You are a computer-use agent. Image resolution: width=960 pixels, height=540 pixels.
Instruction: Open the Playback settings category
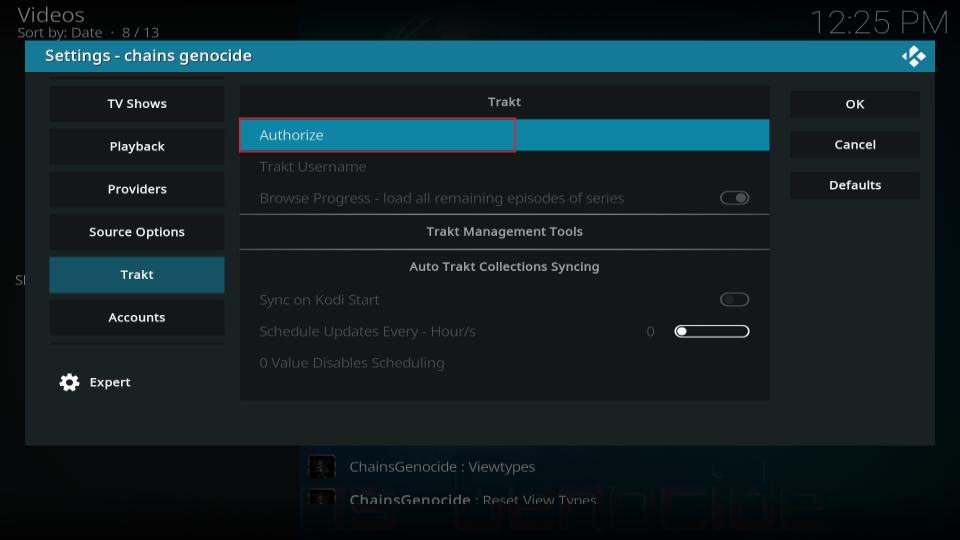137,146
